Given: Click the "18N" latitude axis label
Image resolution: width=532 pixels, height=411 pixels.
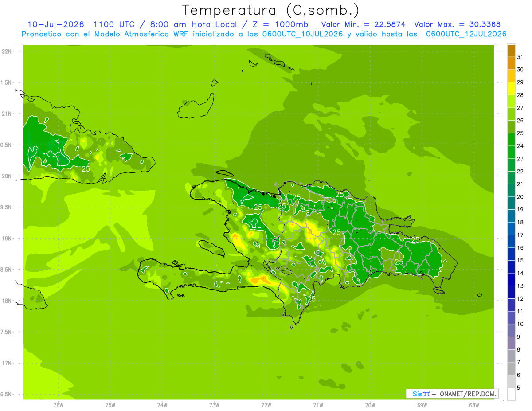Looking at the screenshot, I should pyautogui.click(x=6, y=301).
